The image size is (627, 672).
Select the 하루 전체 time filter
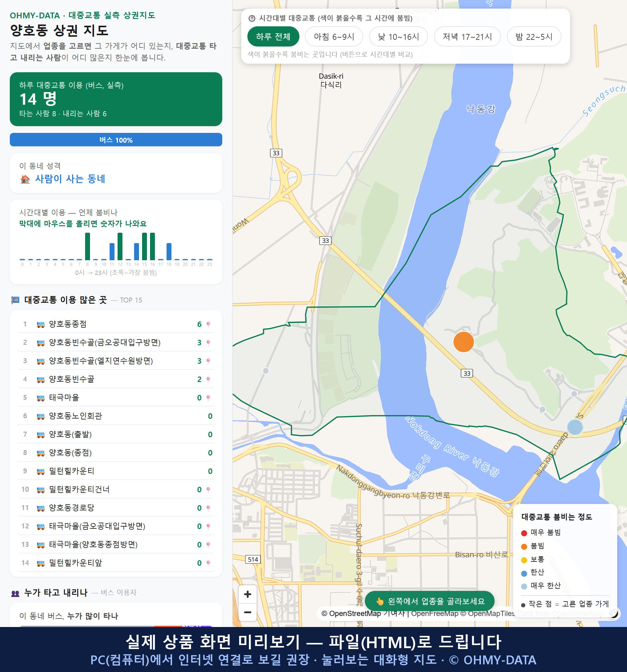point(273,36)
